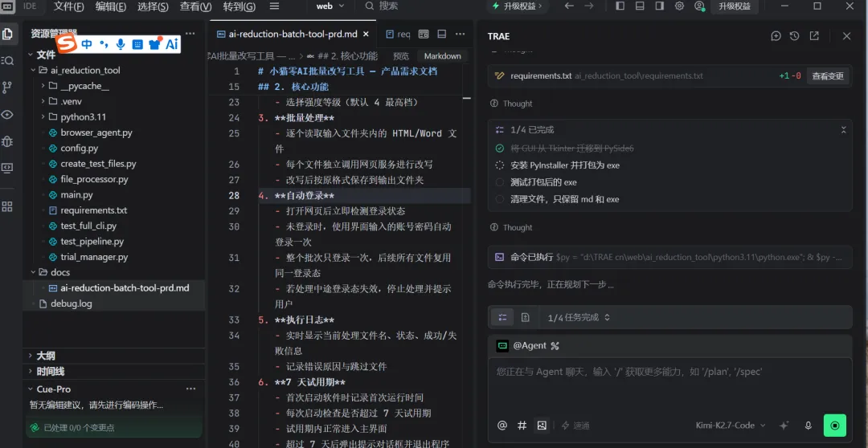Pop out the TRAE panel to new window
This screenshot has height=448, width=868.
pos(814,36)
